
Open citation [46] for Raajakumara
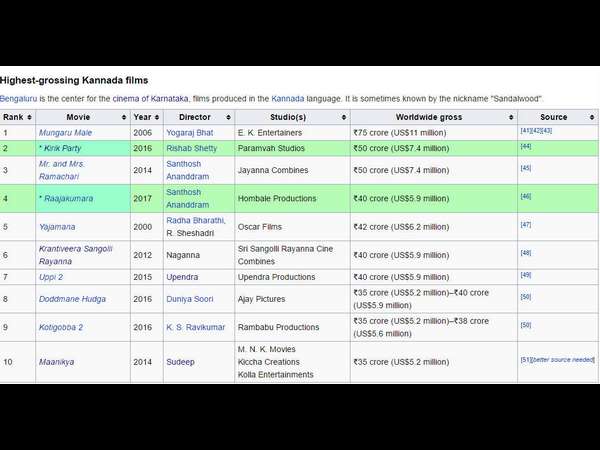526,196
